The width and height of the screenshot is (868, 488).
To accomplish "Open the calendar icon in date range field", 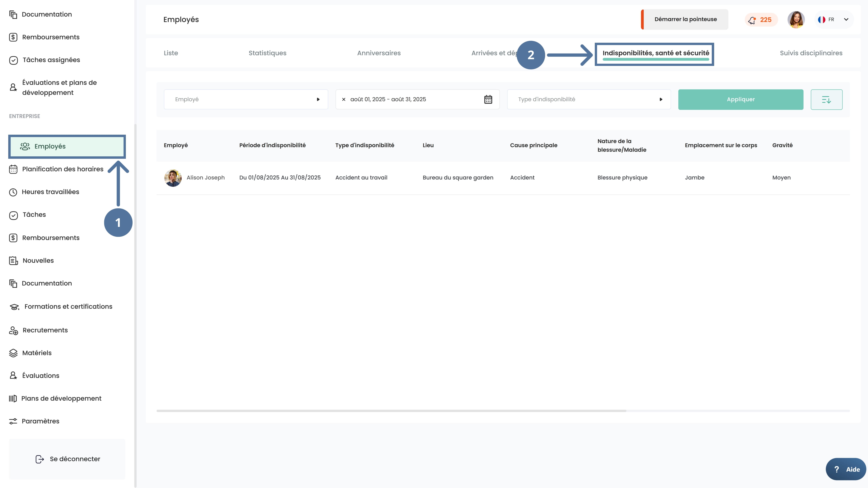I will click(488, 99).
